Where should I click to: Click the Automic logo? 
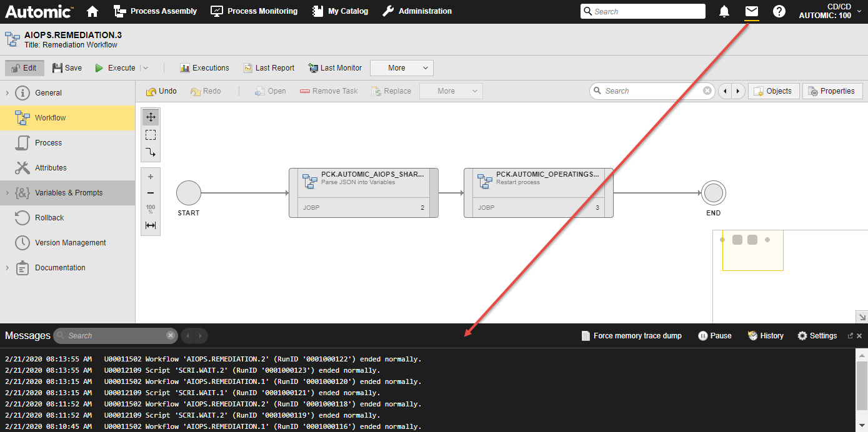(x=39, y=11)
